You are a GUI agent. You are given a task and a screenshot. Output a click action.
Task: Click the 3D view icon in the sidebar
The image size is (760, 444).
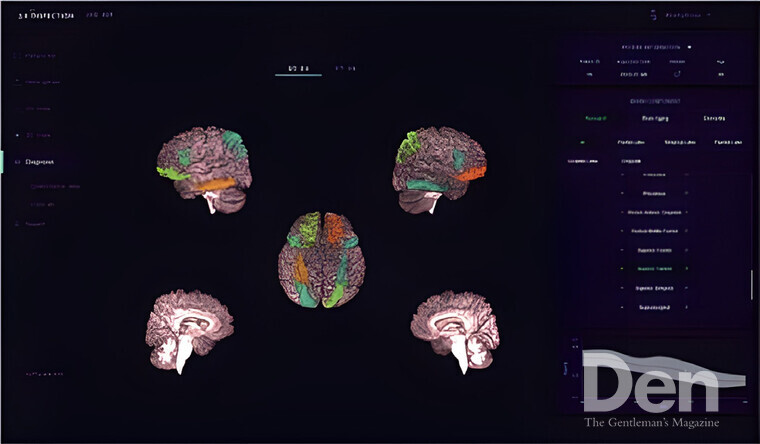click(x=17, y=133)
